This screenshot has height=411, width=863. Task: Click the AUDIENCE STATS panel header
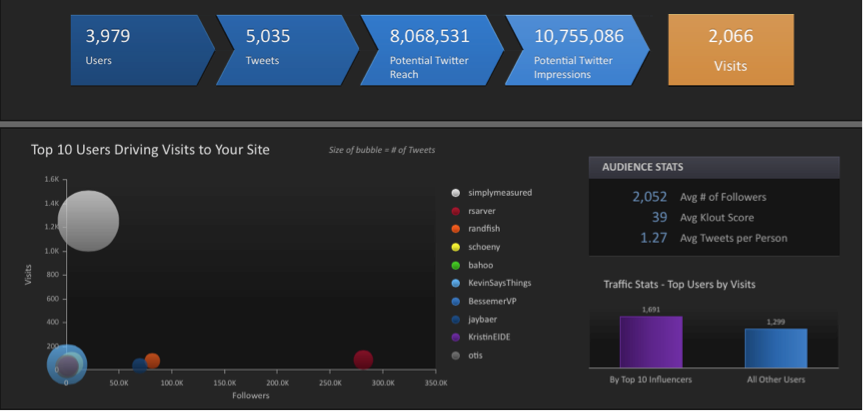714,167
